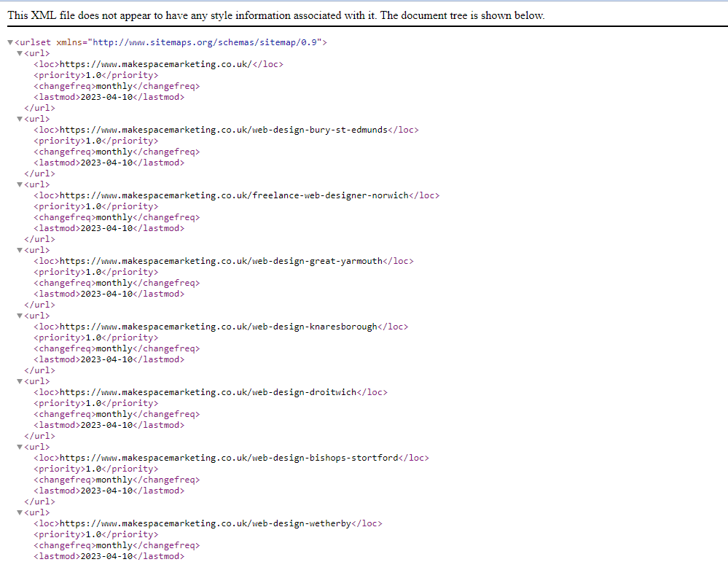Click lastmod 2023-04-10 under wetherby url
The height and width of the screenshot is (562, 728).
(x=109, y=556)
